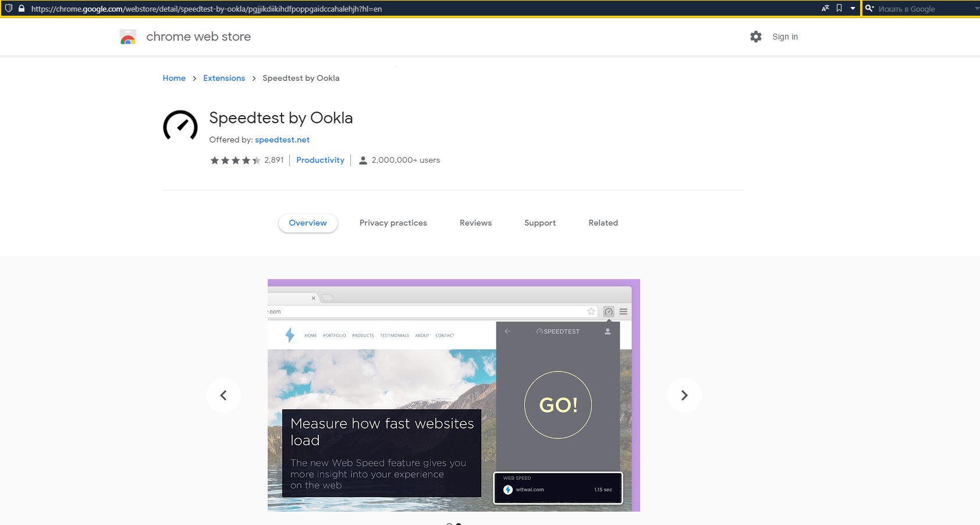980x525 pixels.
Task: Click the search engine magnifier icon
Action: pyautogui.click(x=869, y=8)
